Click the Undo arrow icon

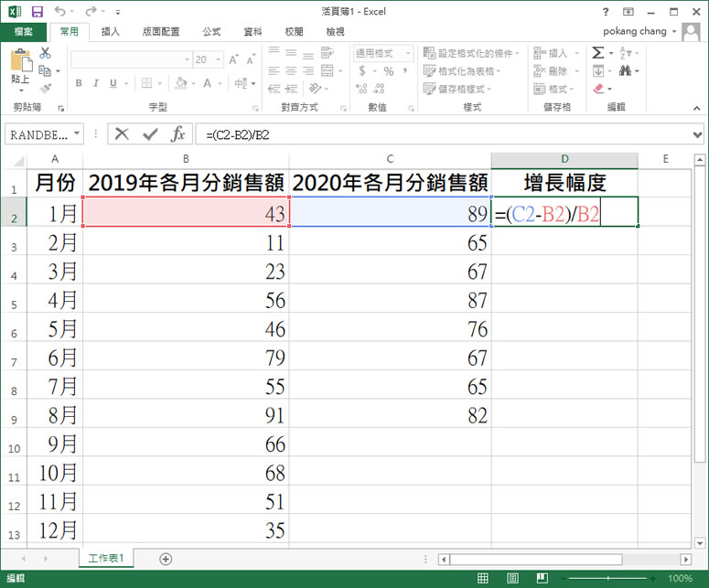(x=59, y=11)
